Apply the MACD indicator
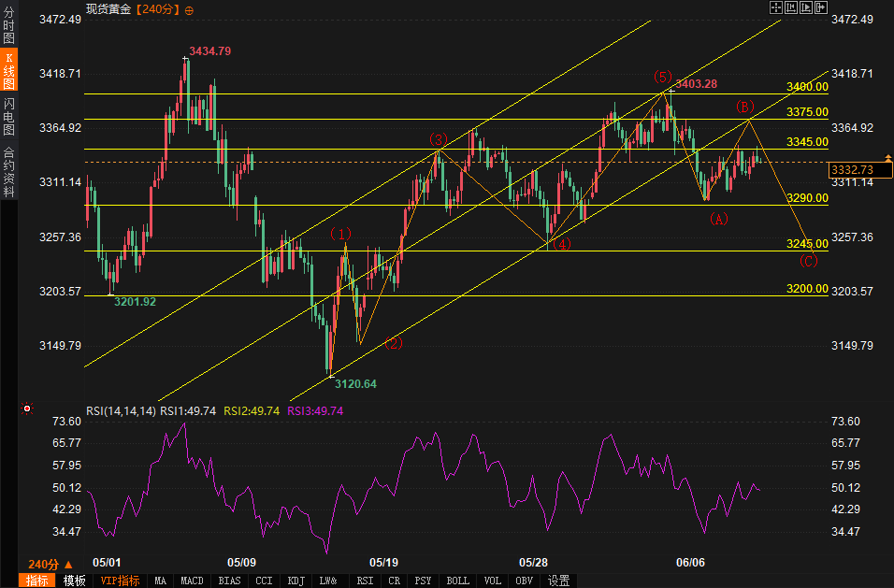Image resolution: width=894 pixels, height=588 pixels. pyautogui.click(x=192, y=581)
